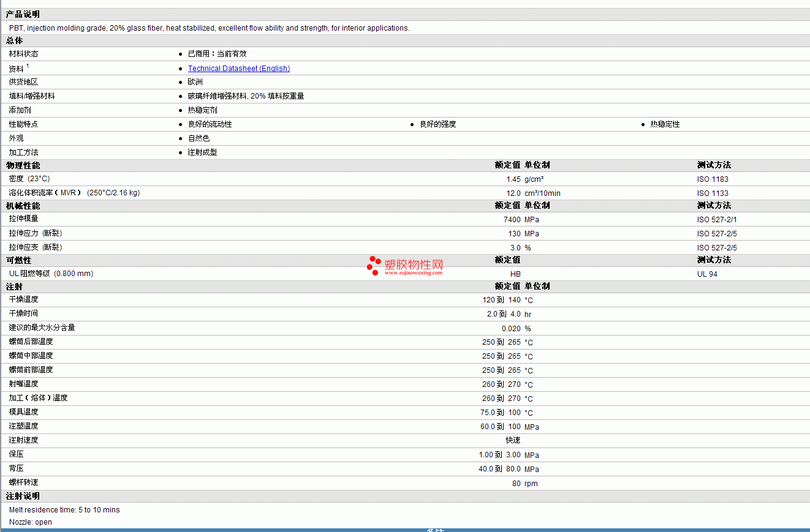The height and width of the screenshot is (532, 810).
Task: Select the '热稳定性' feature text
Action: click(665, 124)
